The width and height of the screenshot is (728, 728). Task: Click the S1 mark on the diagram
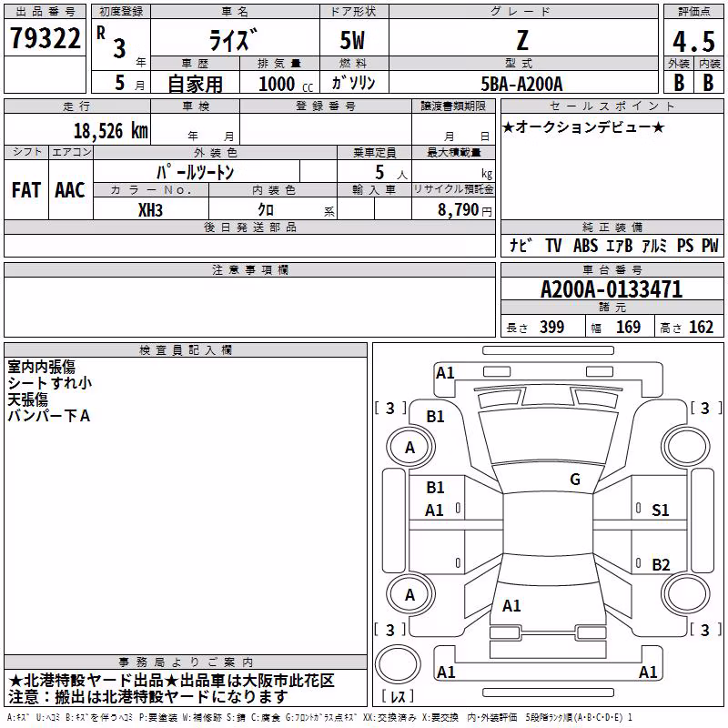point(661,511)
